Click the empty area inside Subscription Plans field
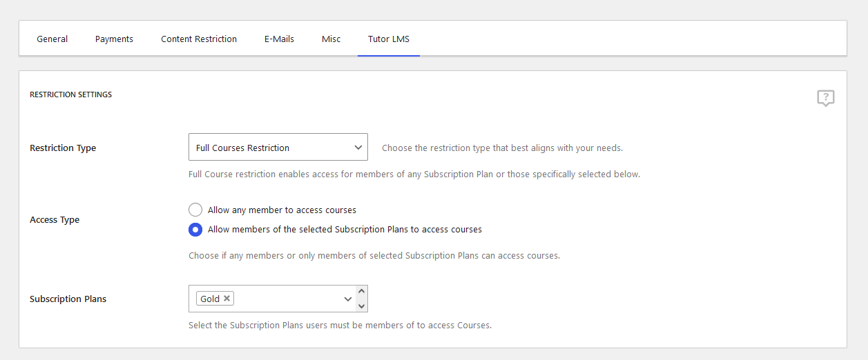The height and width of the screenshot is (360, 868). [287, 299]
